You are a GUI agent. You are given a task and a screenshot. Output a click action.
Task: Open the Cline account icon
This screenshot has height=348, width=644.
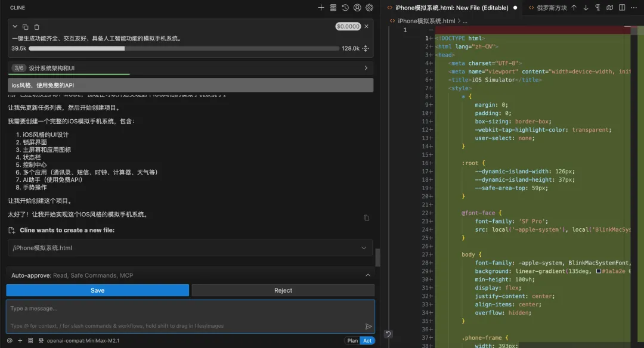coord(357,7)
